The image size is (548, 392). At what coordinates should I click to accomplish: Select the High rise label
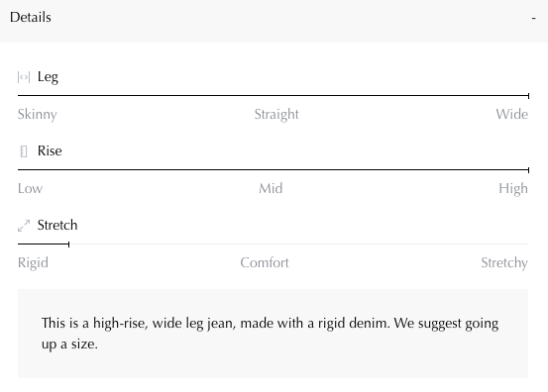coord(513,189)
